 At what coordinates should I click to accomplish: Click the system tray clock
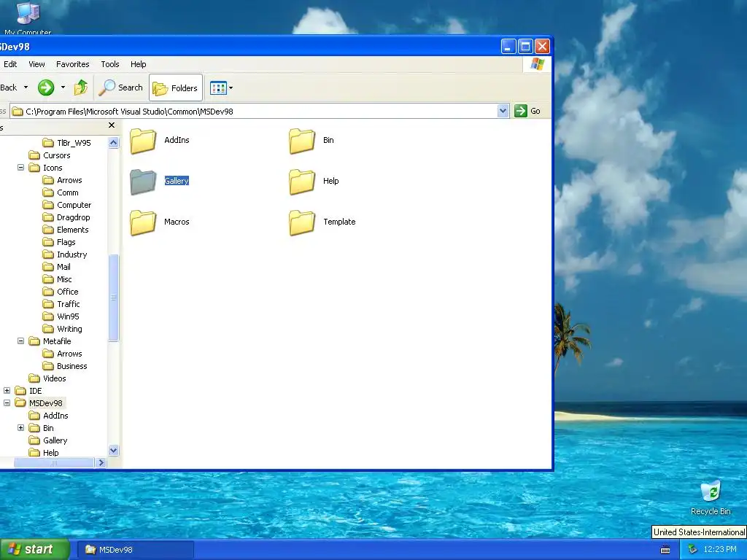pos(720,550)
